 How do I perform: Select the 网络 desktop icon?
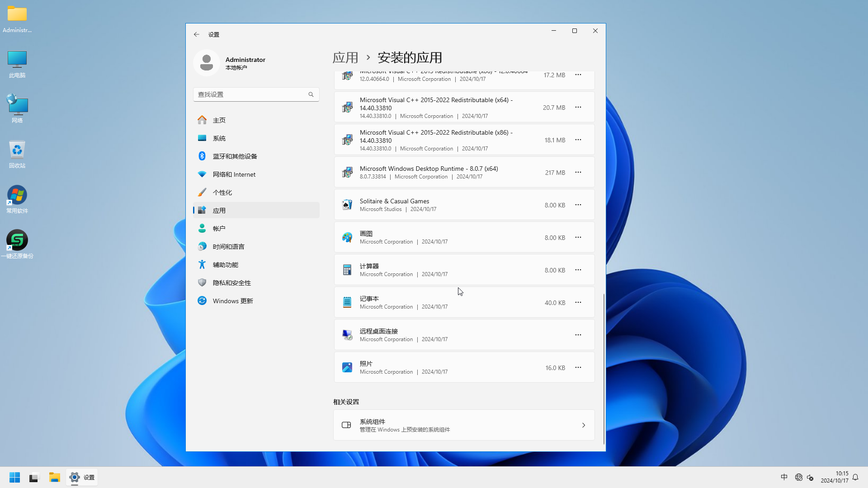[17, 109]
